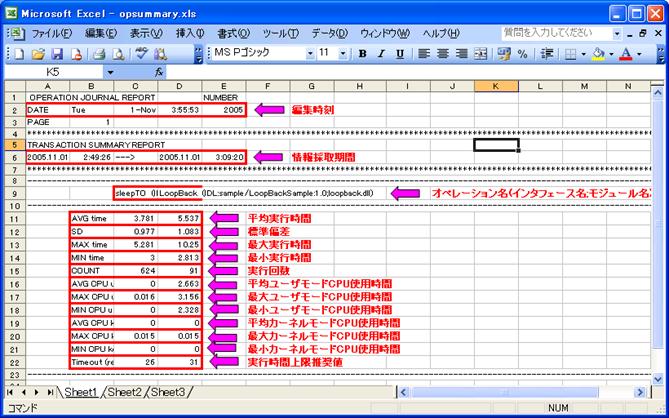669x418 pixels.
Task: Save the workbook with the floppy icon
Action: pyautogui.click(x=57, y=54)
